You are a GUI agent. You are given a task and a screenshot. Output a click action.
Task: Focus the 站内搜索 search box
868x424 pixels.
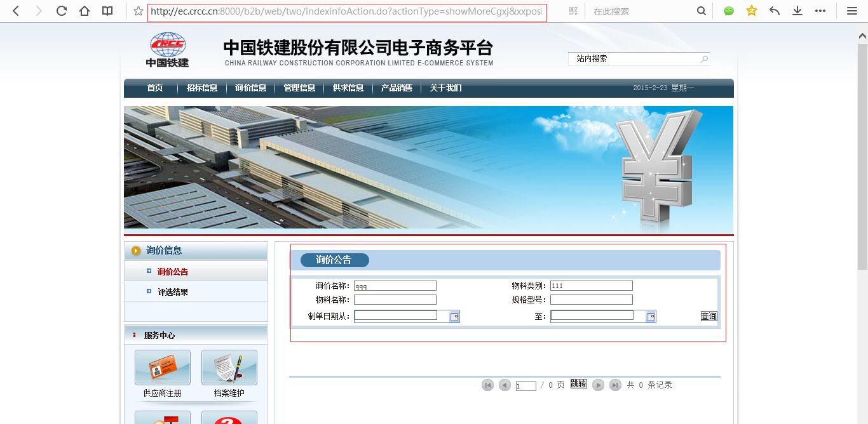[x=635, y=58]
